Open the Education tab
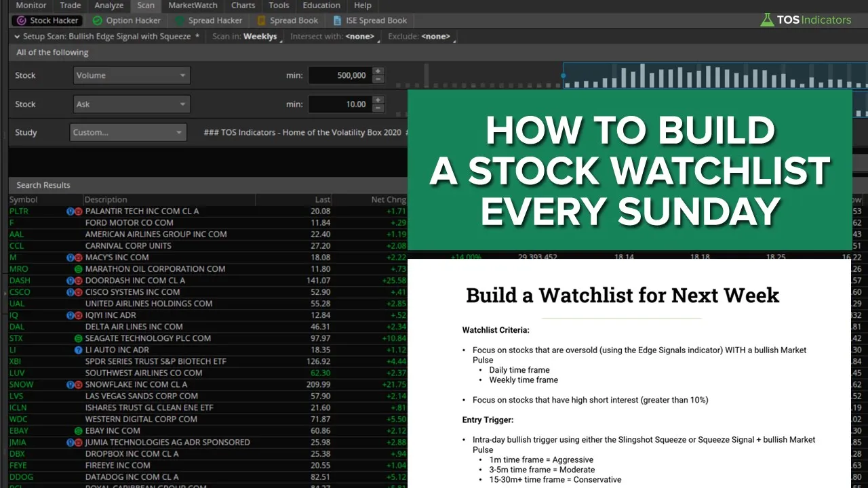 click(321, 5)
